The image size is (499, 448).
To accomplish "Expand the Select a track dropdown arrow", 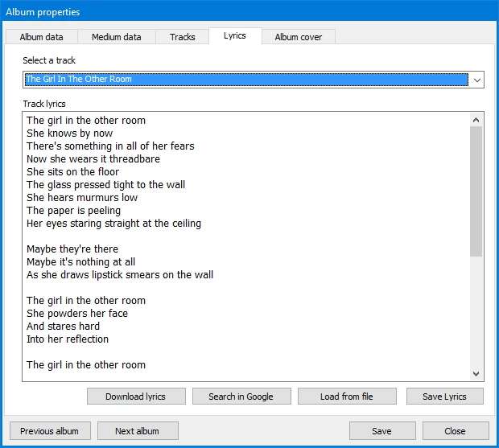I will pos(476,80).
